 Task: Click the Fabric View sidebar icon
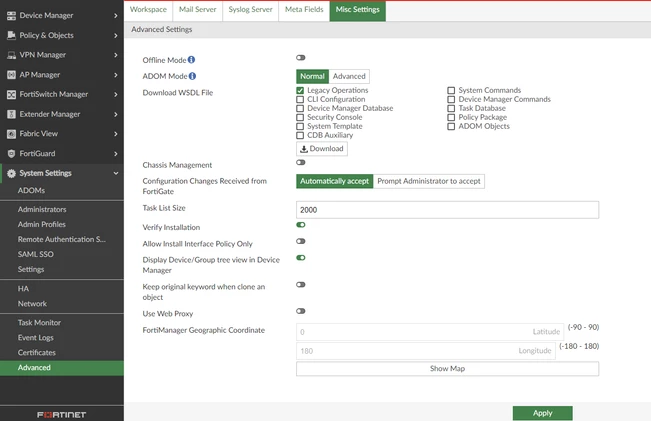tap(11, 134)
